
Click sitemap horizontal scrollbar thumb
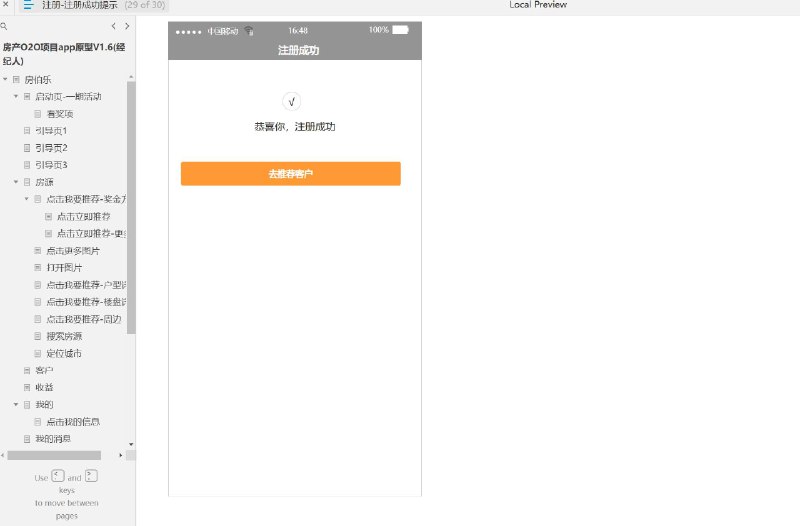click(54, 455)
